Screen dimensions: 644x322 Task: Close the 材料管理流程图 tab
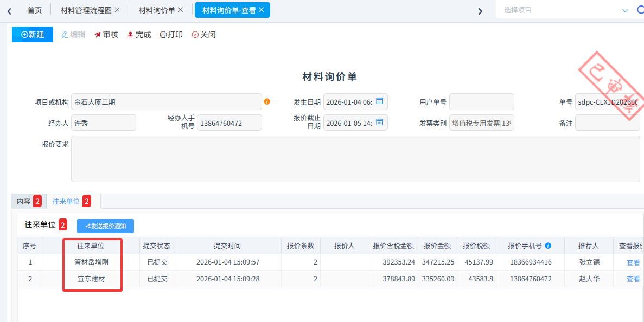coord(117,10)
